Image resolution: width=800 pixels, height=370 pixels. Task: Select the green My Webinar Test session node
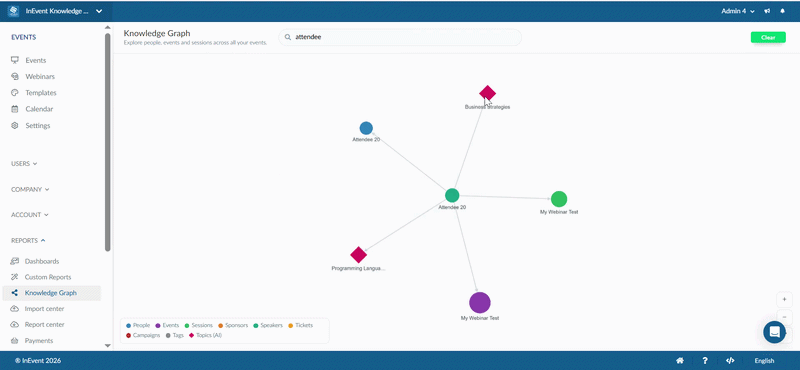click(559, 199)
